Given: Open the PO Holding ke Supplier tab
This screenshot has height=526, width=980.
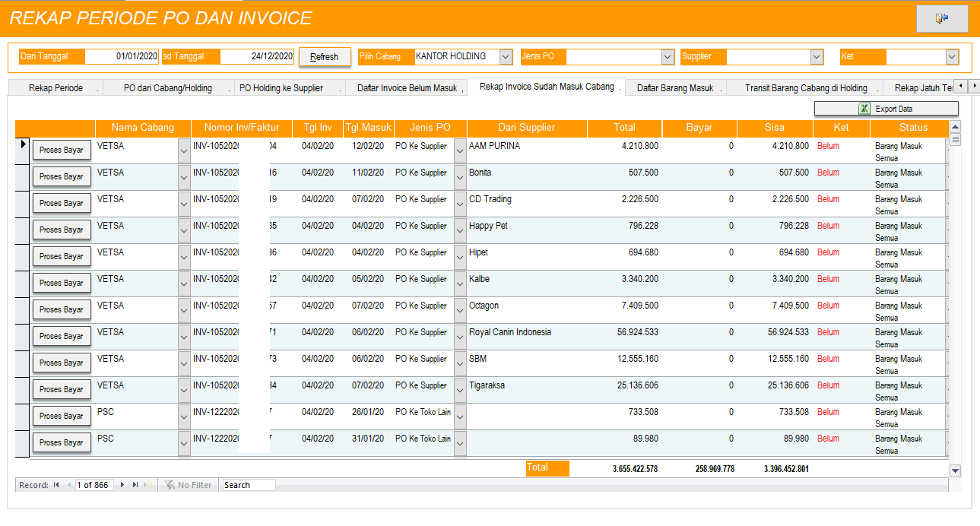Looking at the screenshot, I should (281, 88).
